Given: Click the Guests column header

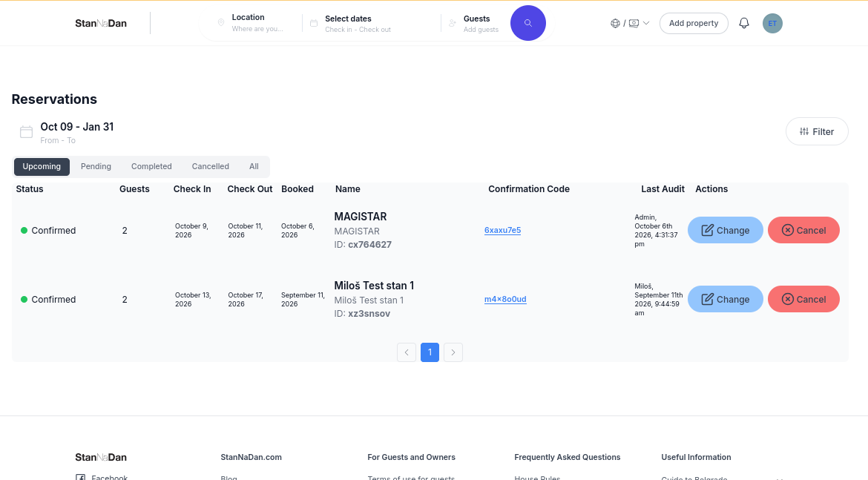Looking at the screenshot, I should tap(134, 189).
